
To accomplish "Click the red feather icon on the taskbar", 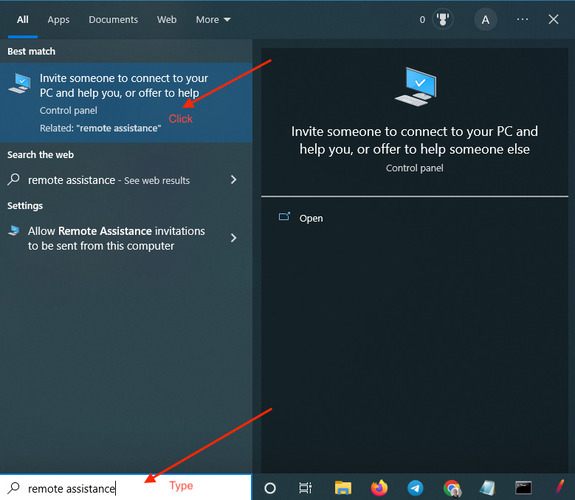I will (560, 487).
